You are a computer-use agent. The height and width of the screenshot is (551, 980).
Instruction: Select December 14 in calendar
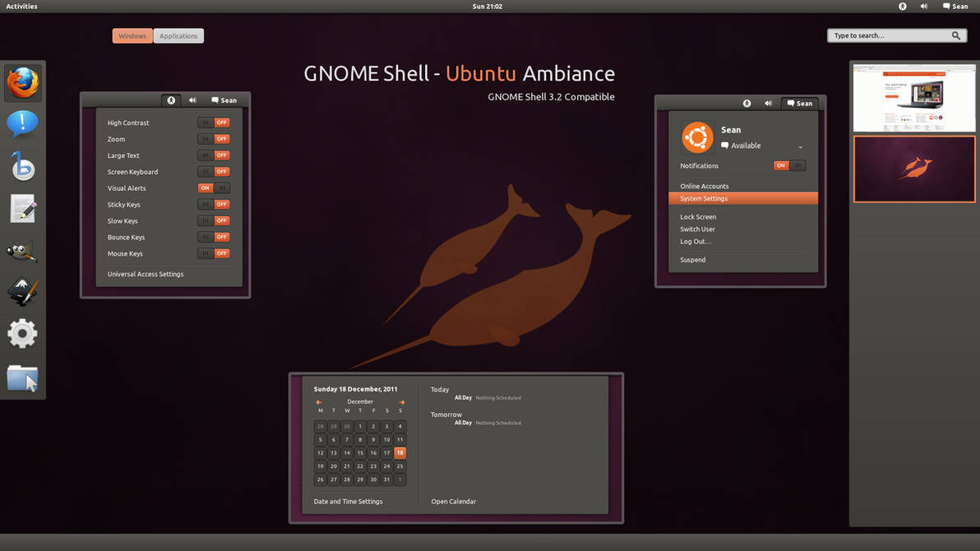[x=347, y=453]
